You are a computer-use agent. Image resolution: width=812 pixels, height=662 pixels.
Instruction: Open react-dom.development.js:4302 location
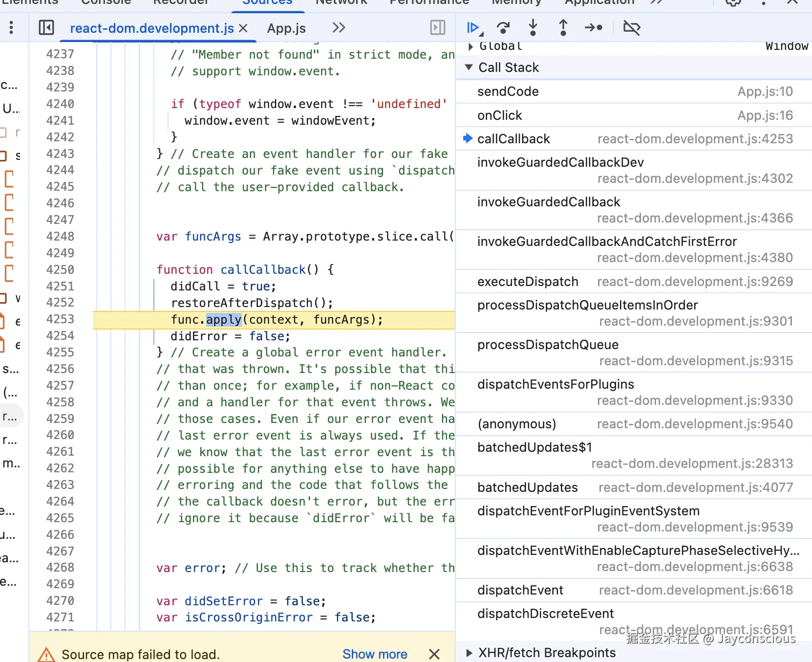(x=695, y=178)
